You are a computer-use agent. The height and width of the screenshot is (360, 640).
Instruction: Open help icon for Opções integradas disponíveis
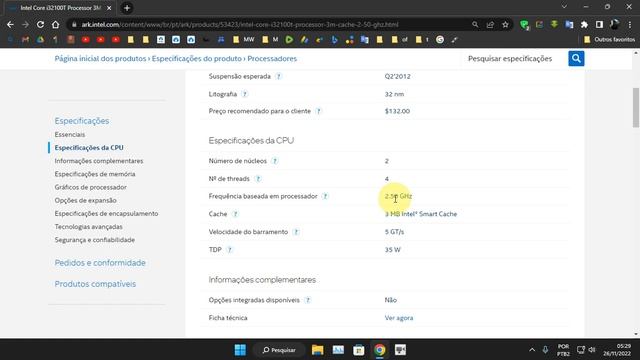pos(308,300)
